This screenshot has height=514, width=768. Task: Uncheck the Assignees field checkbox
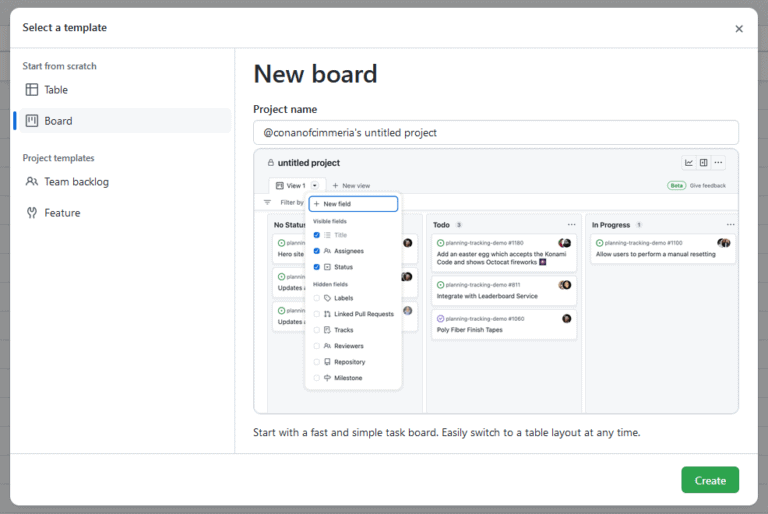[x=316, y=251]
